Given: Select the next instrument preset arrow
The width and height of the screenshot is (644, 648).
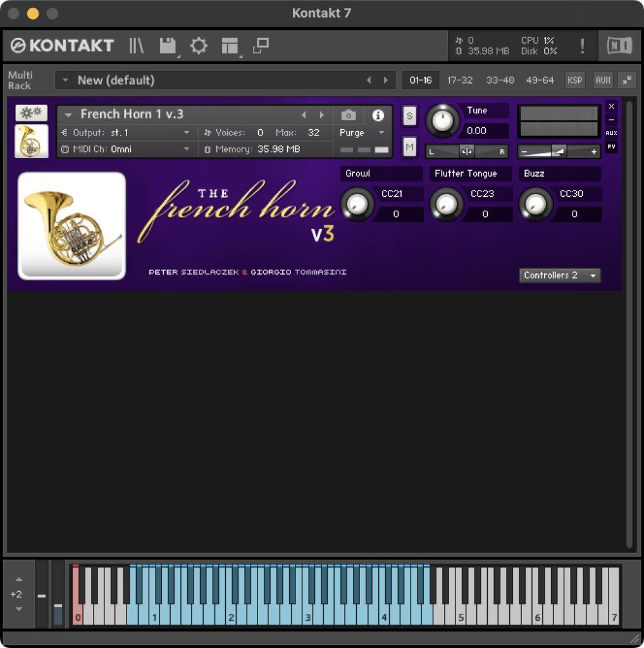Looking at the screenshot, I should coord(322,115).
